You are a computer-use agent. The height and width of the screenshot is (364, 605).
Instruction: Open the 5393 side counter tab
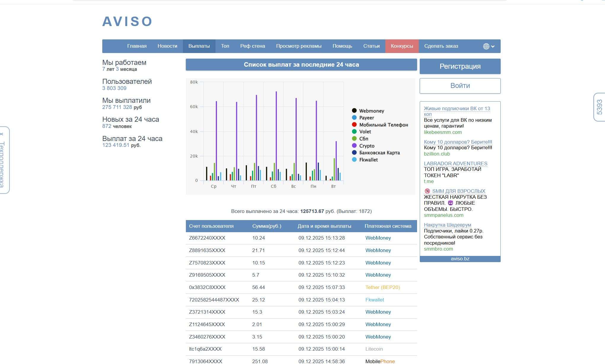[x=599, y=107]
